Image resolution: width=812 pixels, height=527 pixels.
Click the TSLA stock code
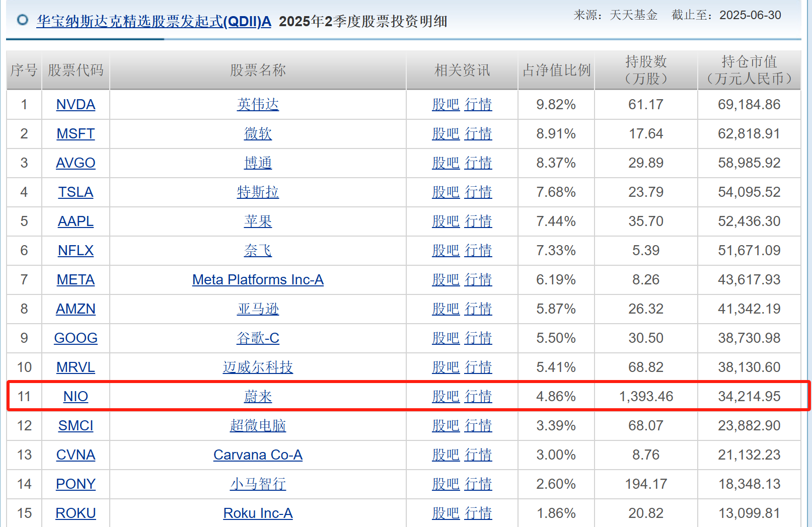coord(76,192)
